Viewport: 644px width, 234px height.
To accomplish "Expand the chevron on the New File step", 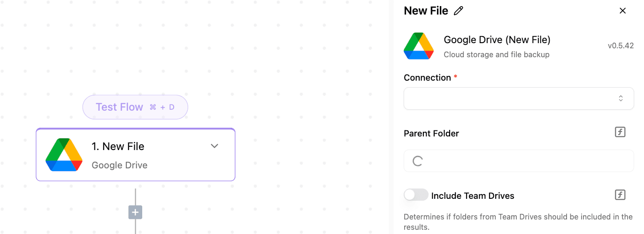I will [x=215, y=146].
